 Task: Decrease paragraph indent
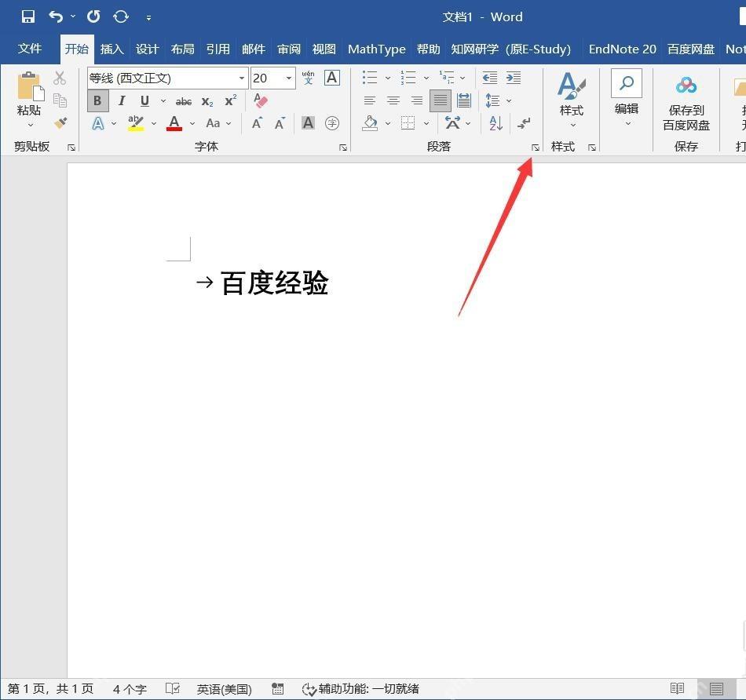(x=489, y=78)
